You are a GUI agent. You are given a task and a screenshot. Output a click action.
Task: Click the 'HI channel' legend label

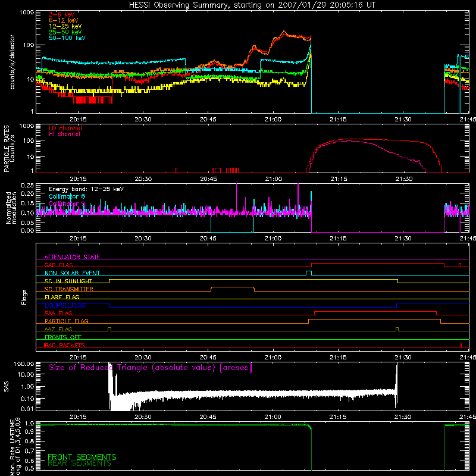[65, 134]
